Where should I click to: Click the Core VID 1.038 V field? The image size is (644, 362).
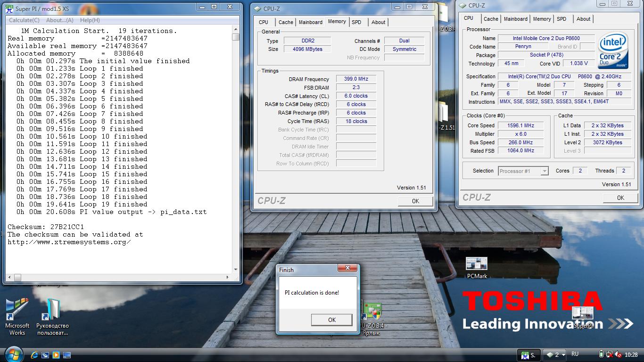(x=578, y=63)
